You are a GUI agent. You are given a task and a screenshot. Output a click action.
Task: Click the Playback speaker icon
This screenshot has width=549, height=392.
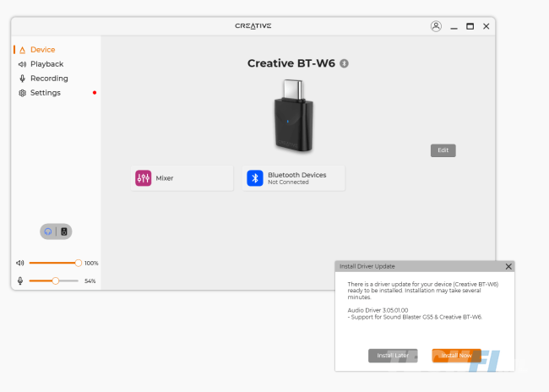[23, 64]
